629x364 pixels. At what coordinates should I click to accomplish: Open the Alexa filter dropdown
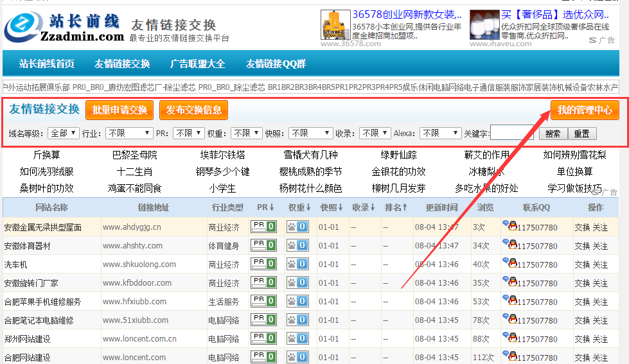tap(440, 134)
